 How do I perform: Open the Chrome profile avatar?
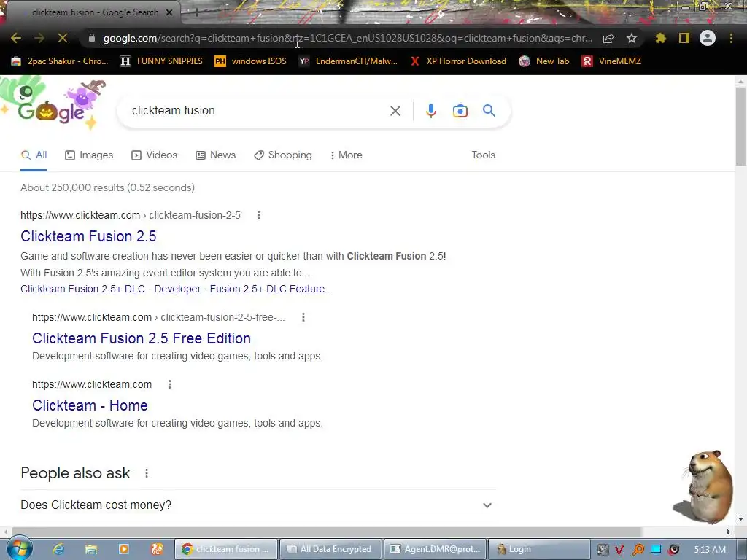pos(708,38)
